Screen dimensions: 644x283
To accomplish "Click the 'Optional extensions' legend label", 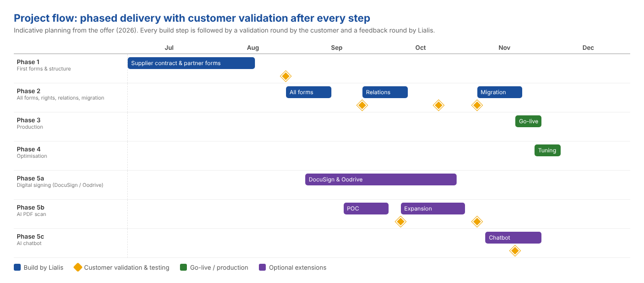I will tap(298, 268).
